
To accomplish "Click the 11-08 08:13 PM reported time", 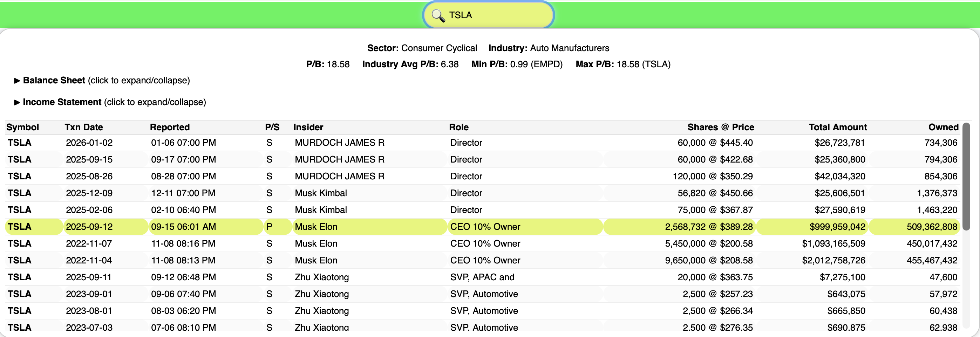I will [183, 260].
